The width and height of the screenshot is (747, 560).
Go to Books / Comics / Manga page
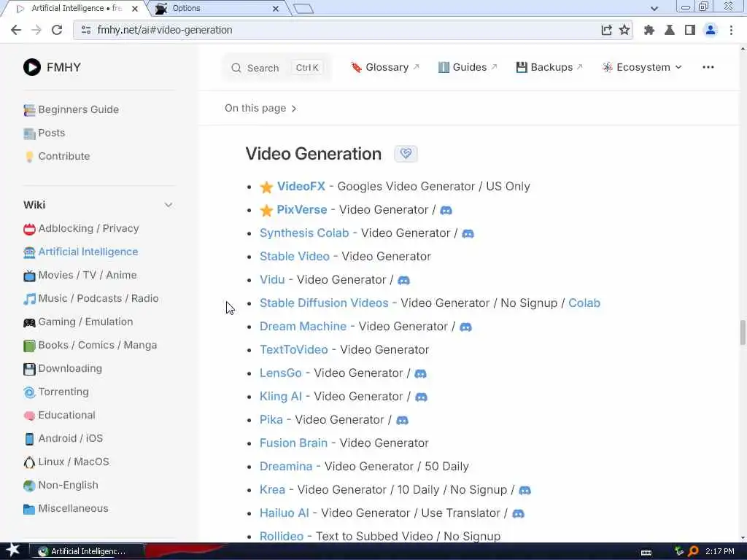click(90, 345)
